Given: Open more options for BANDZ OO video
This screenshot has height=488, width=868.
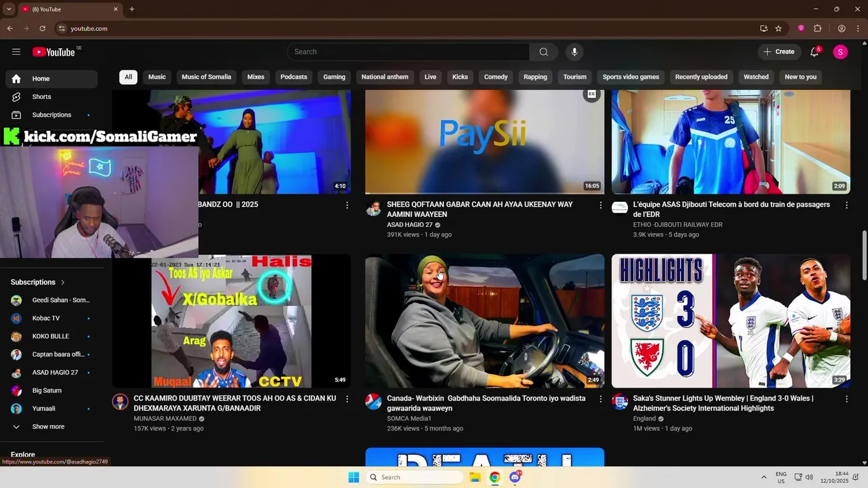Looking at the screenshot, I should coord(347,205).
